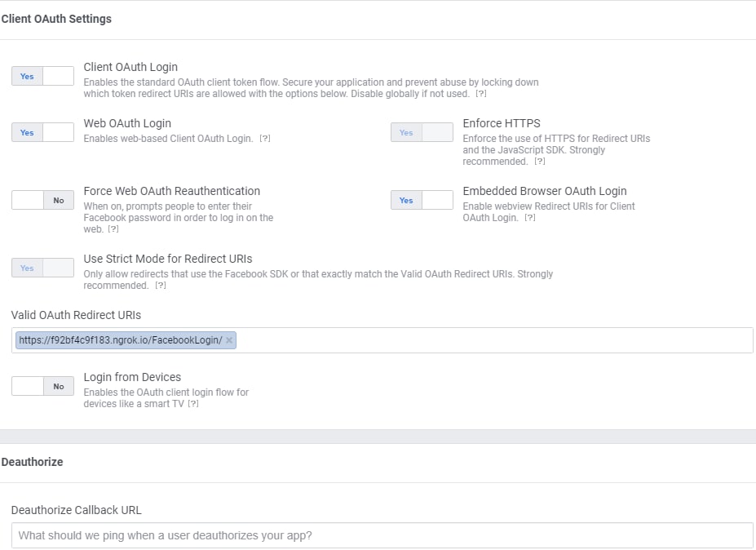The height and width of the screenshot is (550, 756).
Task: Click the Deauthorize section heading
Action: pos(33,462)
